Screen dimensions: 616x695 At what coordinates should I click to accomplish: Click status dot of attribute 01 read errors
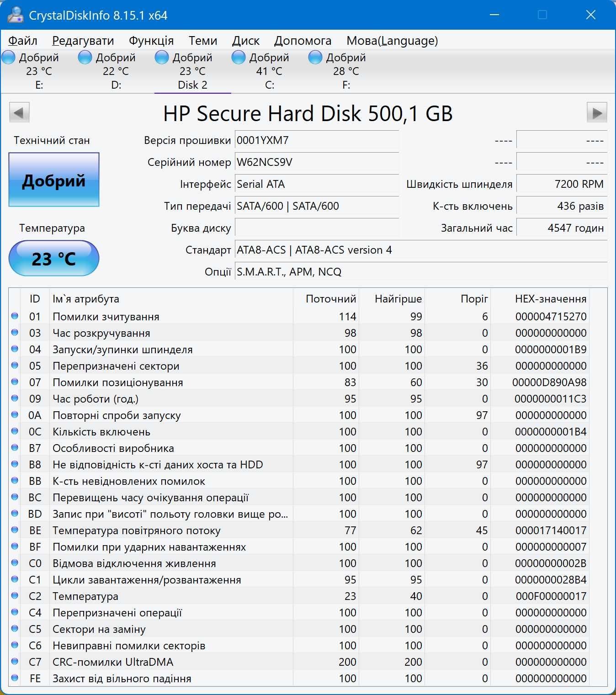tap(15, 316)
